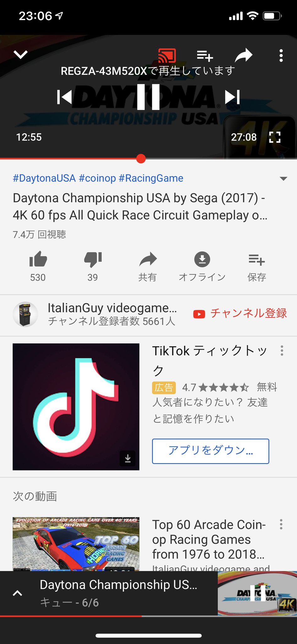Enter fullscreen mode
Viewport: 297px width, 644px height.
[x=275, y=137]
